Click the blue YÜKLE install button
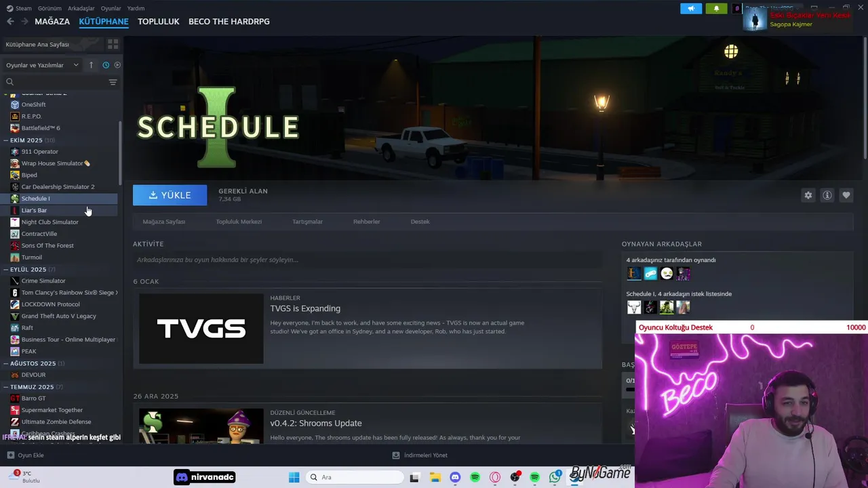 pos(170,195)
